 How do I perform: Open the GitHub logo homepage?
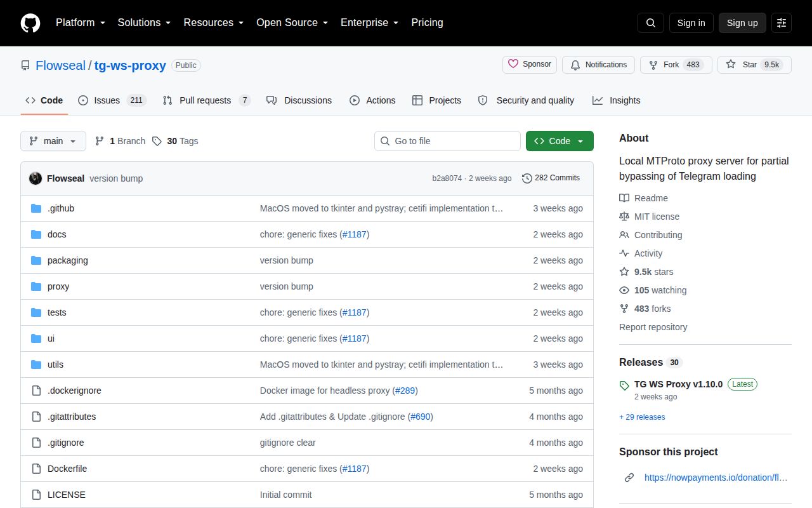30,23
